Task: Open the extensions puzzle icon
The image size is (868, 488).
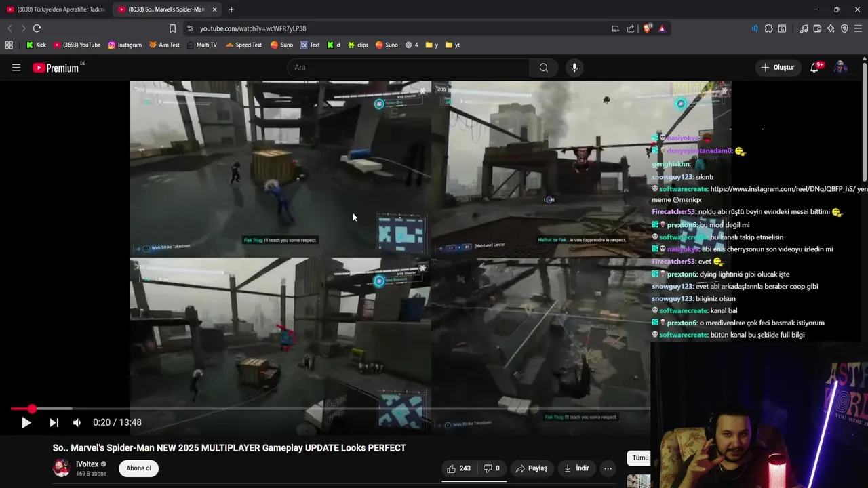Action: coord(768,28)
